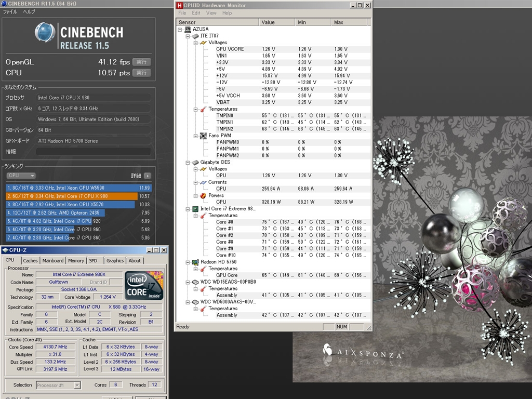Open the View menu in Hardware Monitor
The height and width of the screenshot is (399, 532).
211,13
